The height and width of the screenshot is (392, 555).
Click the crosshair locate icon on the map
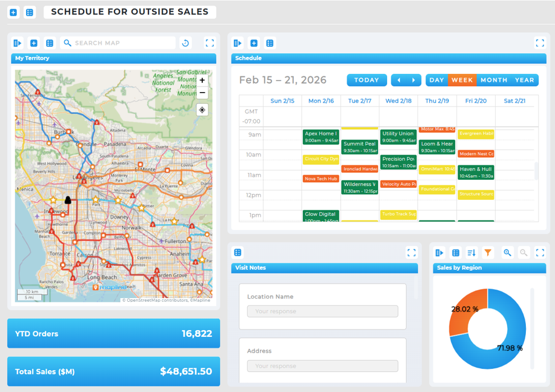tap(202, 110)
